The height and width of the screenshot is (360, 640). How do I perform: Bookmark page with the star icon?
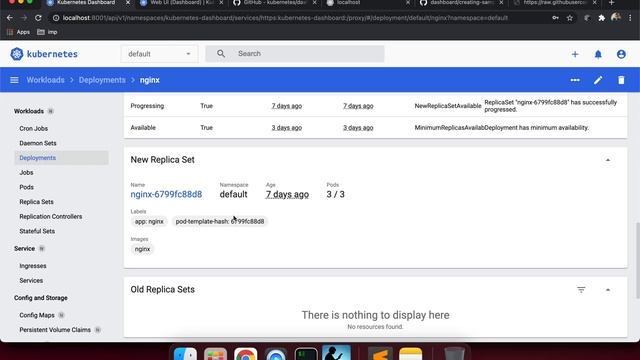click(x=570, y=18)
